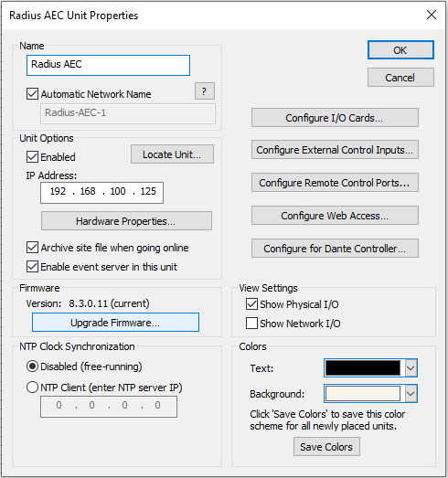Click the Locate Unit button
This screenshot has width=448, height=478.
tap(172, 154)
